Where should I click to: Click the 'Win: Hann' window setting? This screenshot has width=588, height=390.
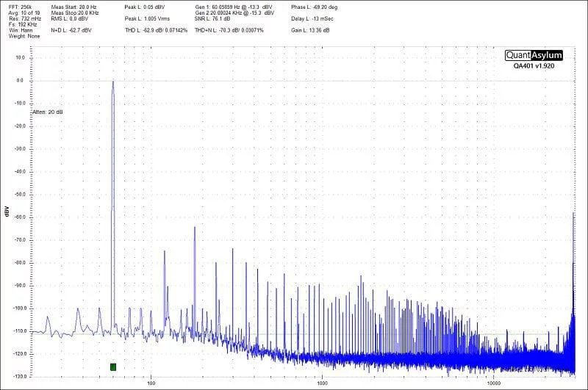[21, 30]
